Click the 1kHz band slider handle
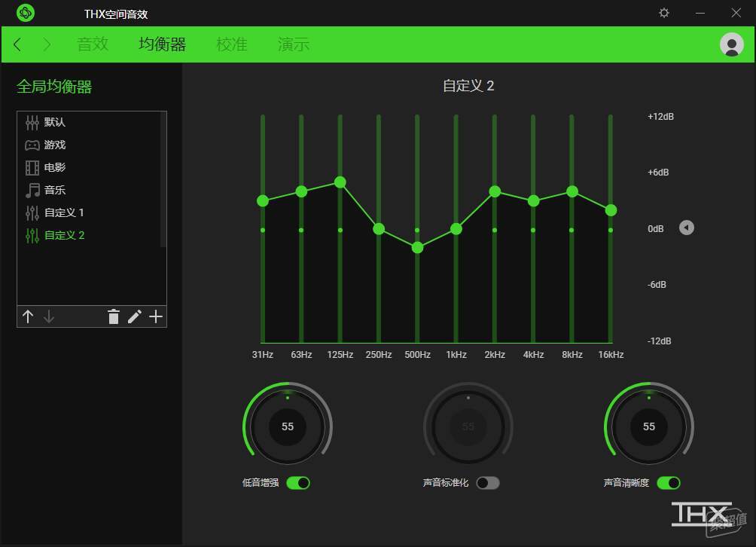The width and height of the screenshot is (756, 547). pyautogui.click(x=456, y=229)
